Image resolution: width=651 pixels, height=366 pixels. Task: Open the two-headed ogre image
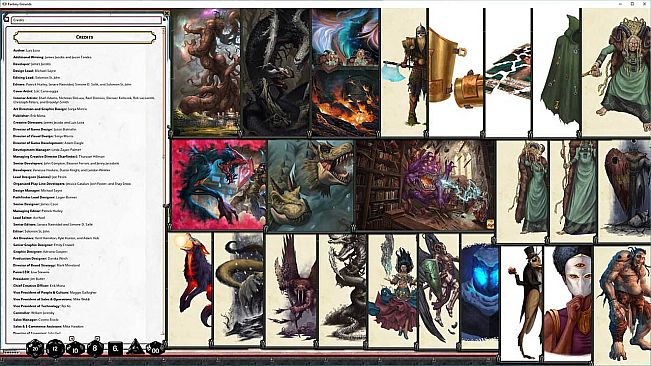[622, 305]
